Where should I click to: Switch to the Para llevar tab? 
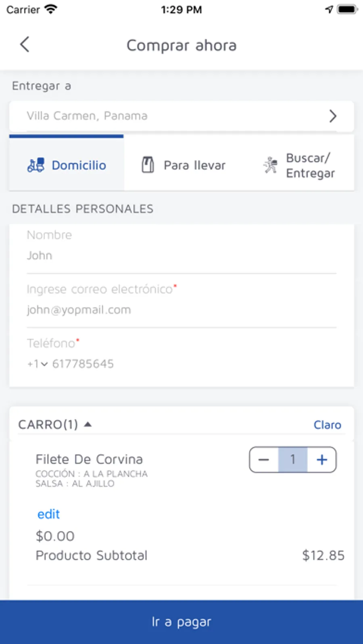tap(184, 165)
